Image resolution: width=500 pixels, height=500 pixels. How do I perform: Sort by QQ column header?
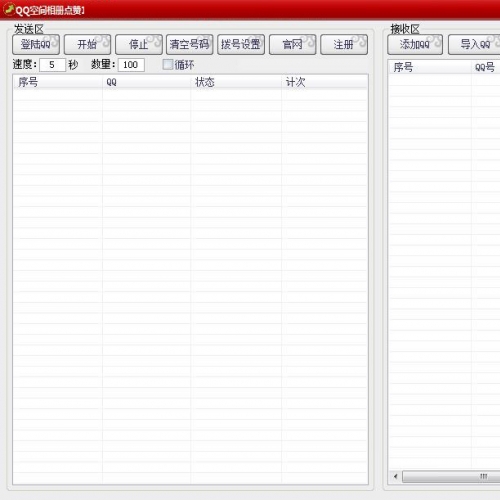[x=146, y=82]
